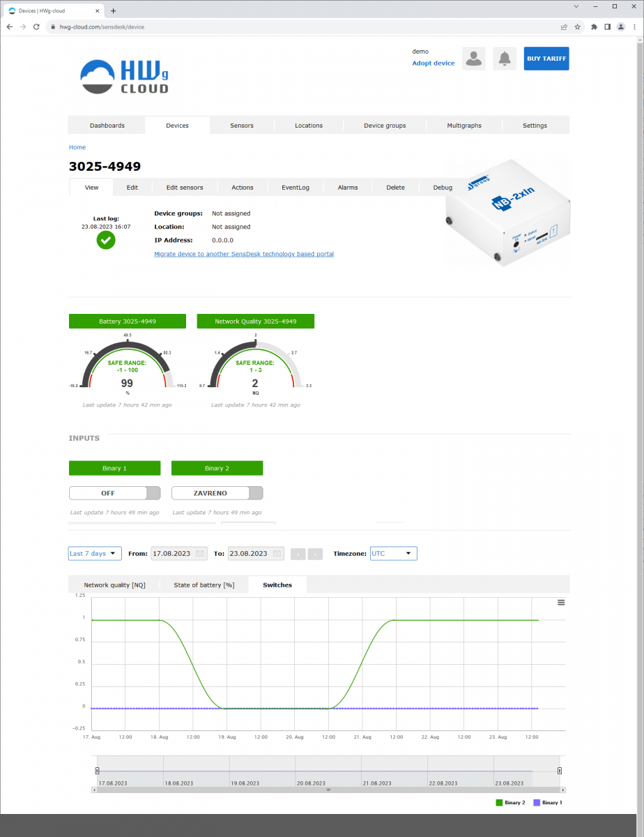
Task: Open the Alarms tab
Action: [348, 188]
